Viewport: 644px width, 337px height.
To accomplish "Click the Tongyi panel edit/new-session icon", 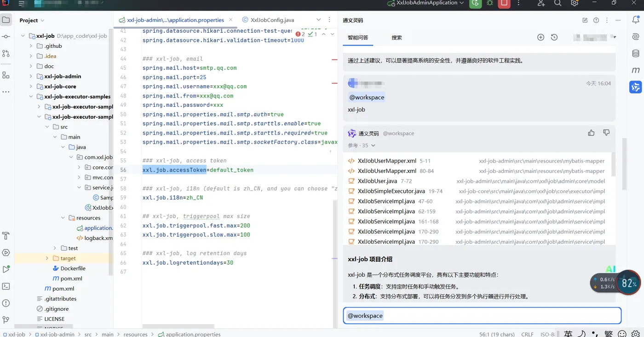I will (585, 20).
